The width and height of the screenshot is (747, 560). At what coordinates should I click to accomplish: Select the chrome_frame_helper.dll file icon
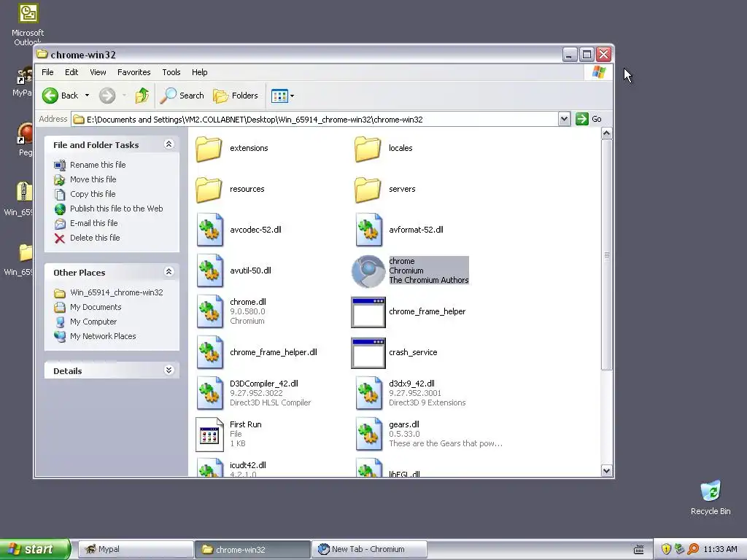(209, 353)
